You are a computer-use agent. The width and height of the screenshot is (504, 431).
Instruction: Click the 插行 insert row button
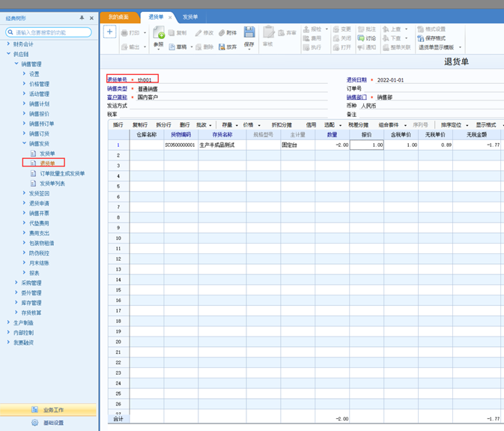[118, 124]
